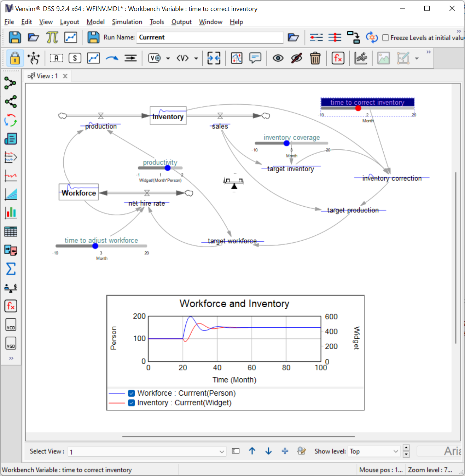Enable Freeze Levels at initial values
Viewport: 465px width, 476px height.
click(385, 37)
